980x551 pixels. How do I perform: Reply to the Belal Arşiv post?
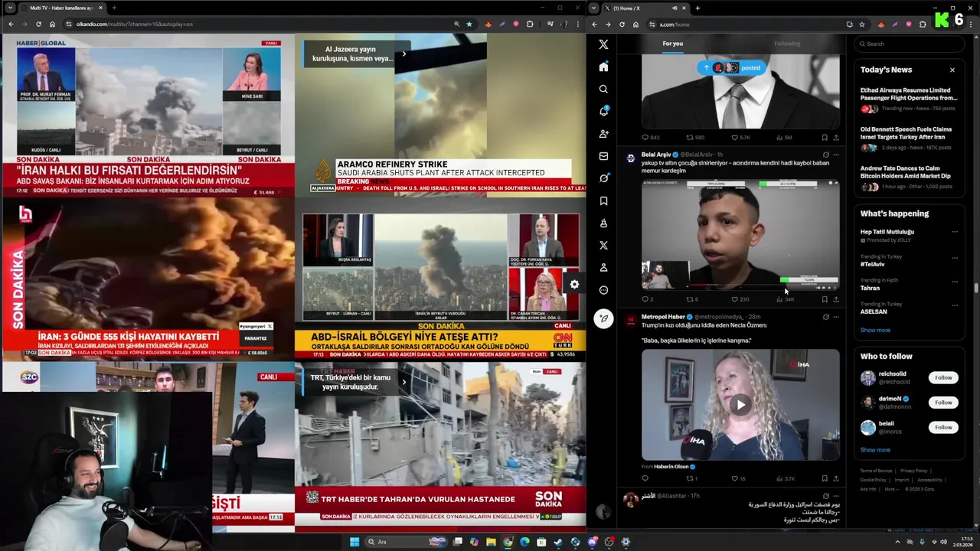645,299
